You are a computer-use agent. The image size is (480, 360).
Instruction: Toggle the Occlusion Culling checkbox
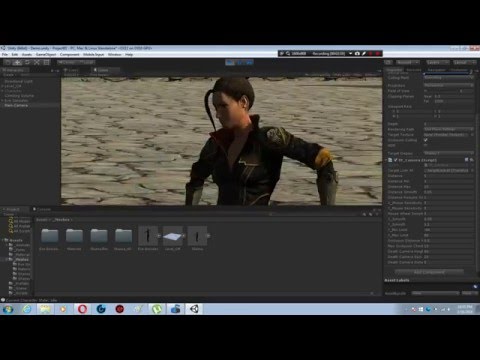point(426,140)
